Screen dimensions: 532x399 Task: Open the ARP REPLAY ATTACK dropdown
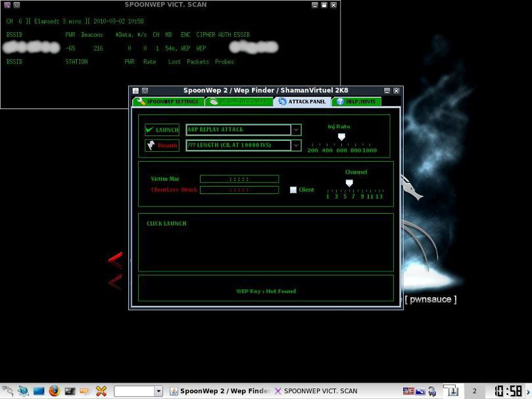[296, 129]
